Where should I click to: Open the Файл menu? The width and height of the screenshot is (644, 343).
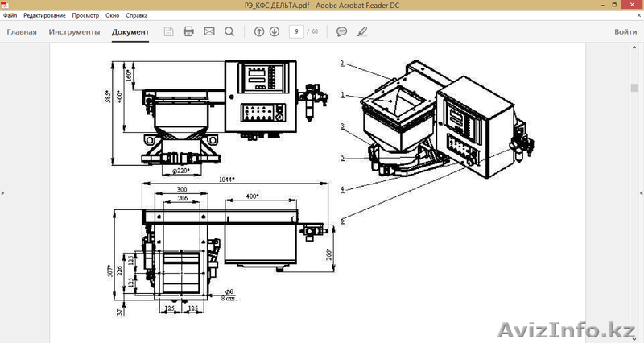pyautogui.click(x=10, y=15)
